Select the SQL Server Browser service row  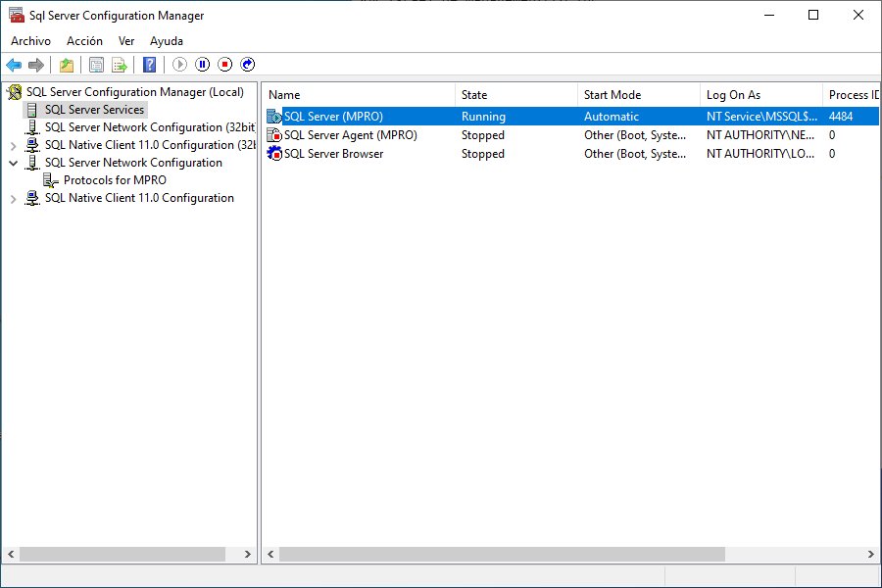333,154
